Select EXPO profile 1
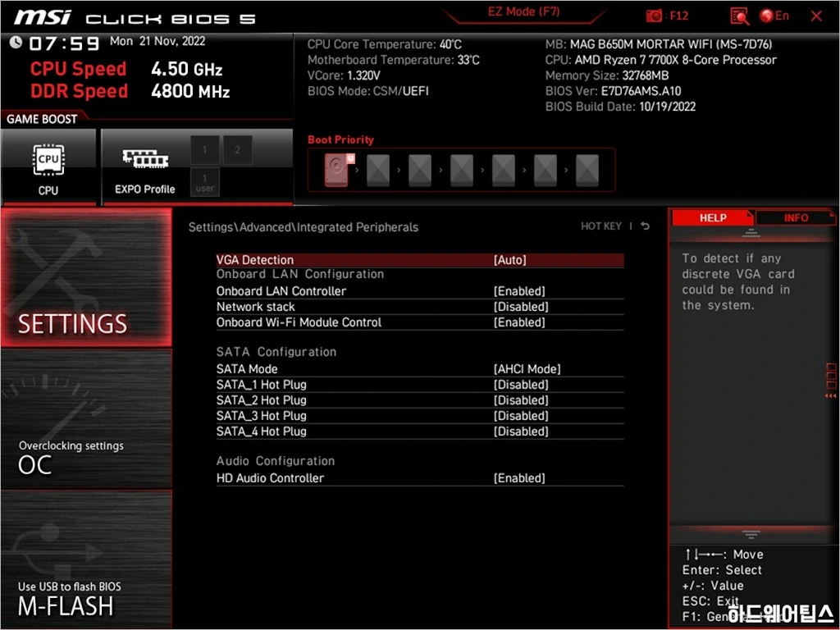The width and height of the screenshot is (840, 630). (x=204, y=149)
